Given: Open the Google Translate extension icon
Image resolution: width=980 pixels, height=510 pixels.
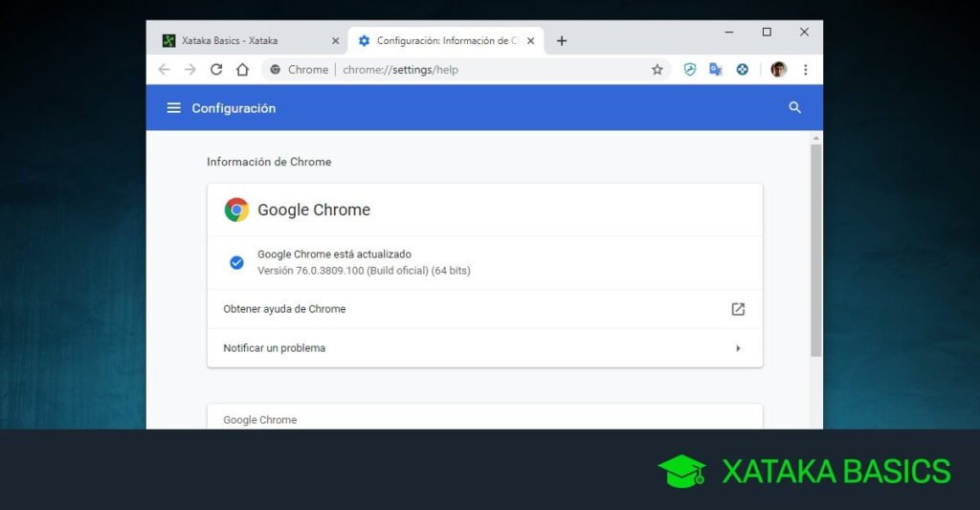Looking at the screenshot, I should click(716, 70).
